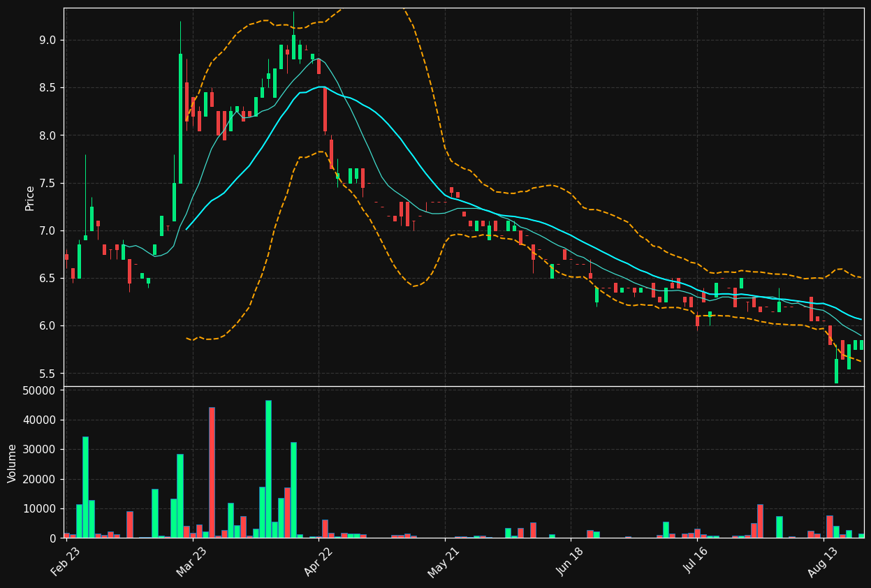Screen dimensions: 871x588
Task: Click the 8.5 price tick label
Action: click(x=47, y=88)
